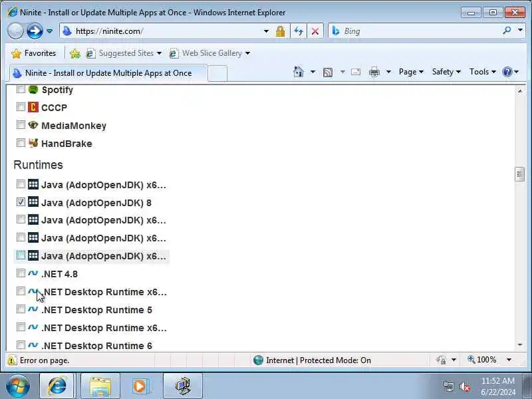The image size is (532, 399).
Task: Open the Help dropdown arrow
Action: (x=517, y=72)
